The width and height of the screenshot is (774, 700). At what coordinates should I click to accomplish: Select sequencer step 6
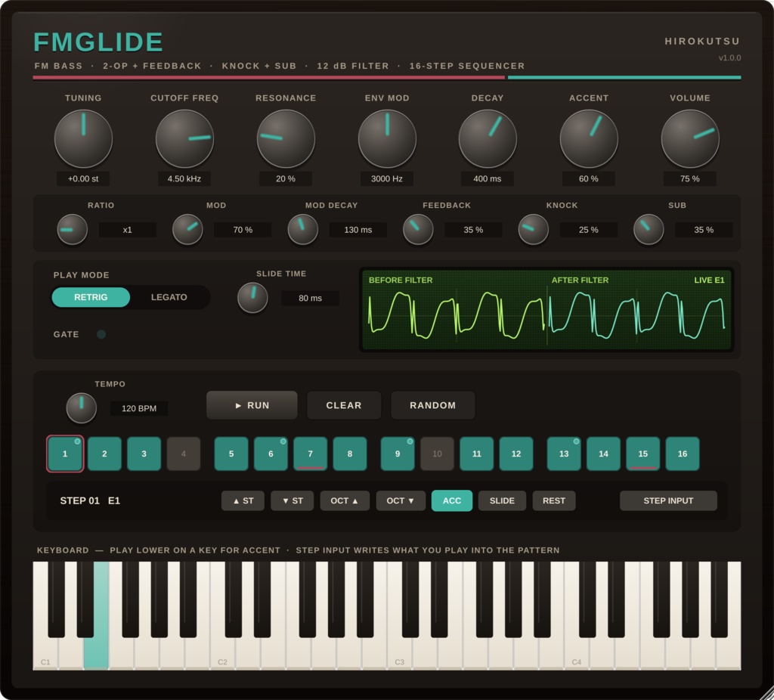tap(271, 454)
